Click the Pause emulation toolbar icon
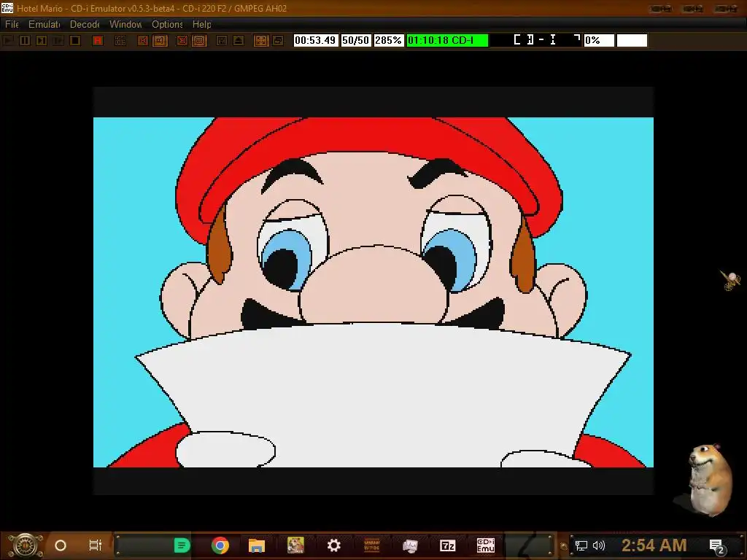Image resolution: width=747 pixels, height=560 pixels. pos(25,41)
